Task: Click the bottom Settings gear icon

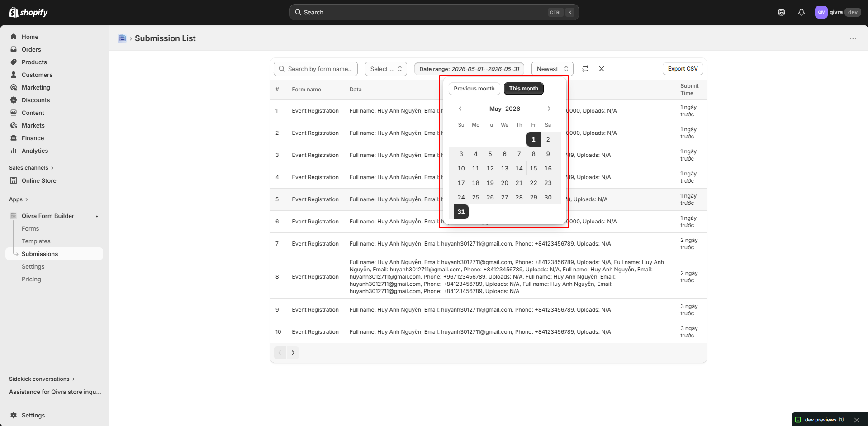Action: click(x=14, y=415)
